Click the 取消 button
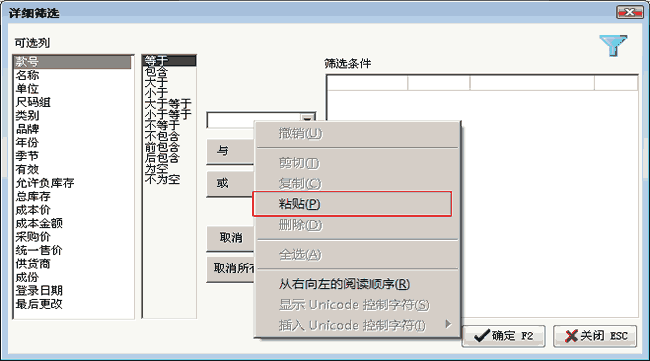The height and width of the screenshot is (361, 650). pos(230,238)
